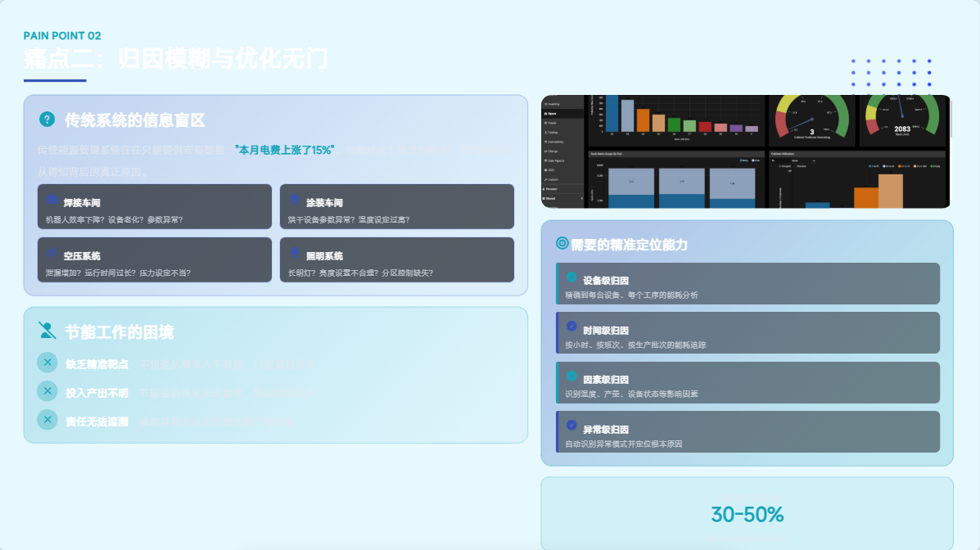Screen dimensions: 980x550
Task: Click the text 烘干设备参数异常？温度设定过高？
Action: pos(349,219)
